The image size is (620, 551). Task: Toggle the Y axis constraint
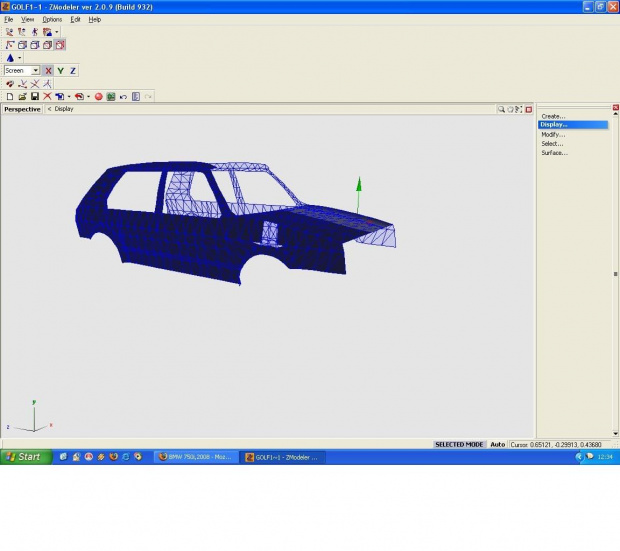click(x=60, y=71)
